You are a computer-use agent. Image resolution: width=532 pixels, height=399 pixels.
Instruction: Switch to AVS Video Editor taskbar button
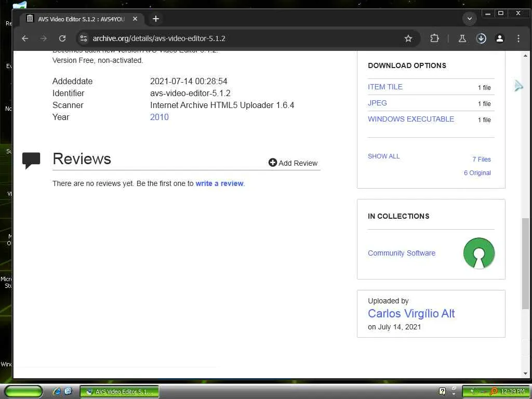119,392
